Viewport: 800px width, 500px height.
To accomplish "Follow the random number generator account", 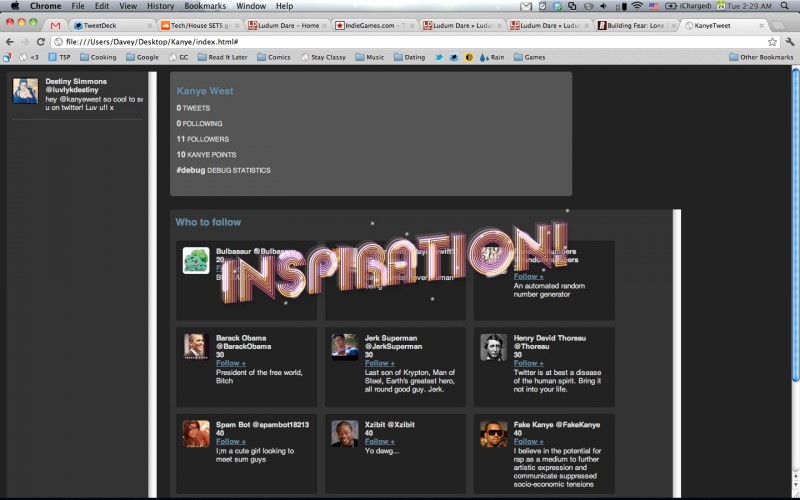I will pos(529,277).
